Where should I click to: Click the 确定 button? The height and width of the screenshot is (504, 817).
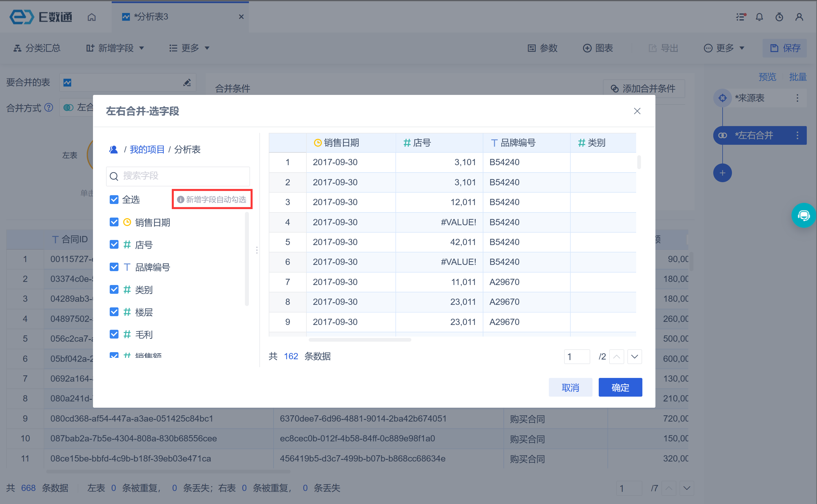click(x=620, y=387)
